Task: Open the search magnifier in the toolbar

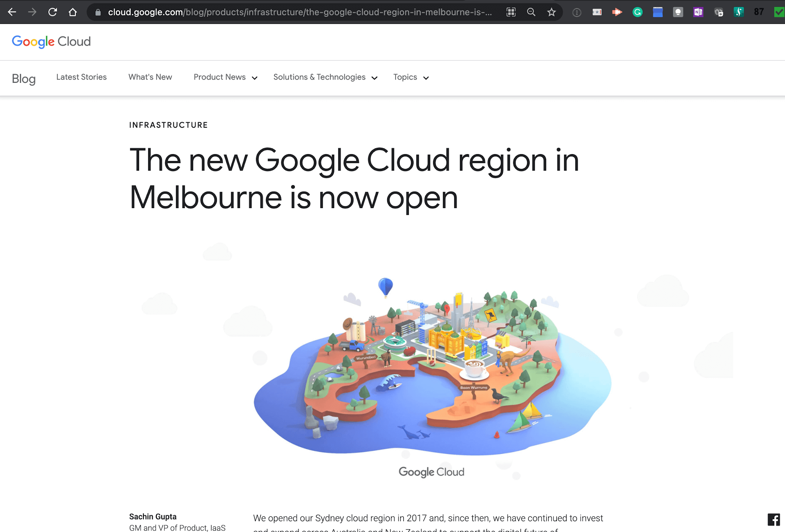Action: pos(531,12)
